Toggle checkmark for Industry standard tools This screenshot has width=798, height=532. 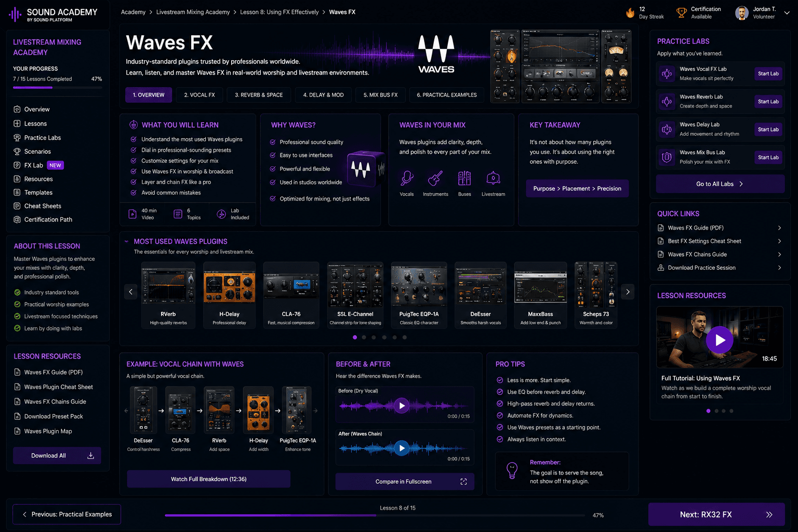18,292
